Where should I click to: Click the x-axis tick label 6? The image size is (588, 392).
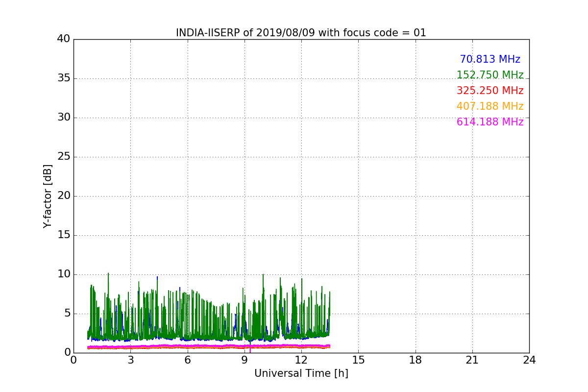187,360
